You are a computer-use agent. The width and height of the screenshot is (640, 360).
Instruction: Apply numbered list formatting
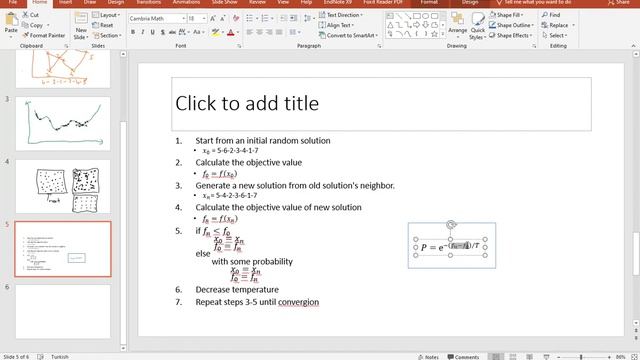tap(264, 18)
